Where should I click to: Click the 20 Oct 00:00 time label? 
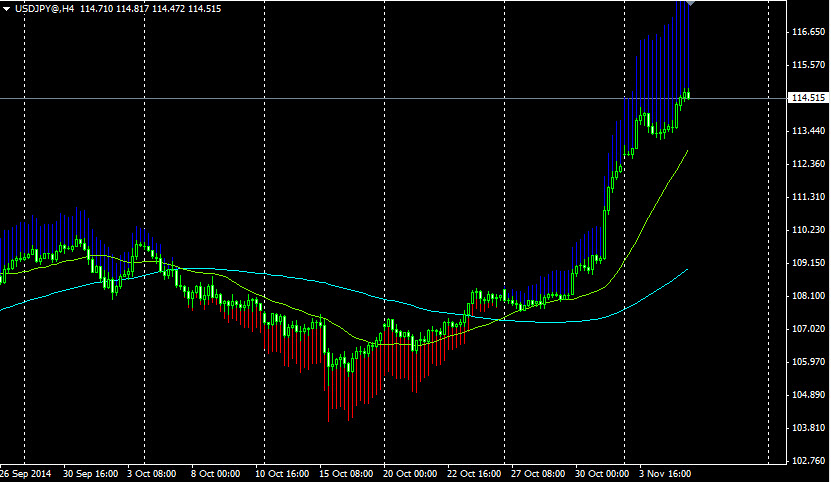pos(410,474)
